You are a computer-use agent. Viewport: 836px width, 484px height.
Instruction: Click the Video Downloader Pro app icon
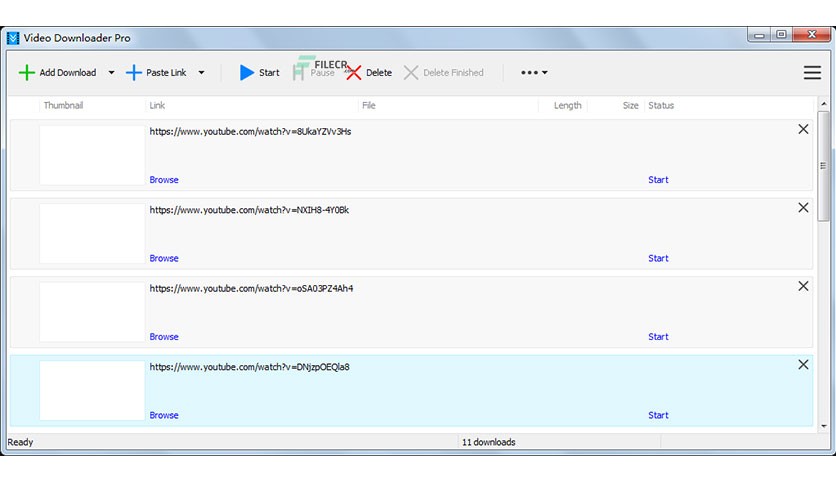tap(13, 38)
